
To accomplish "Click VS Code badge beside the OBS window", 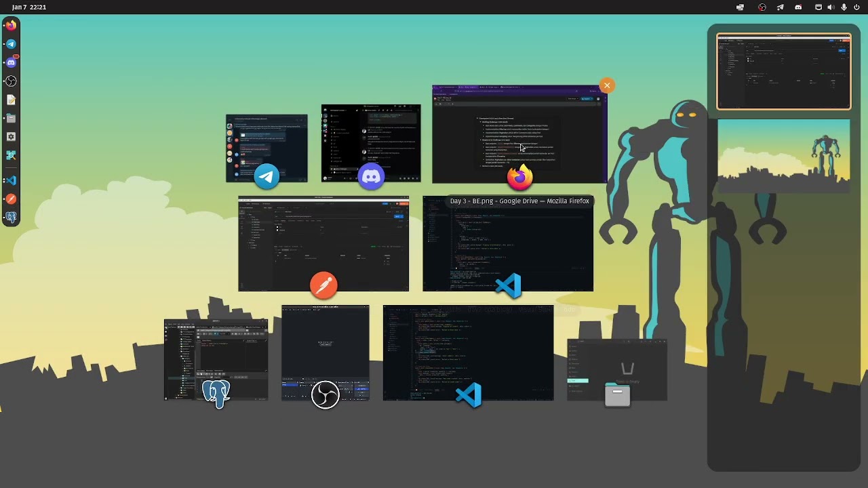I will (x=469, y=394).
